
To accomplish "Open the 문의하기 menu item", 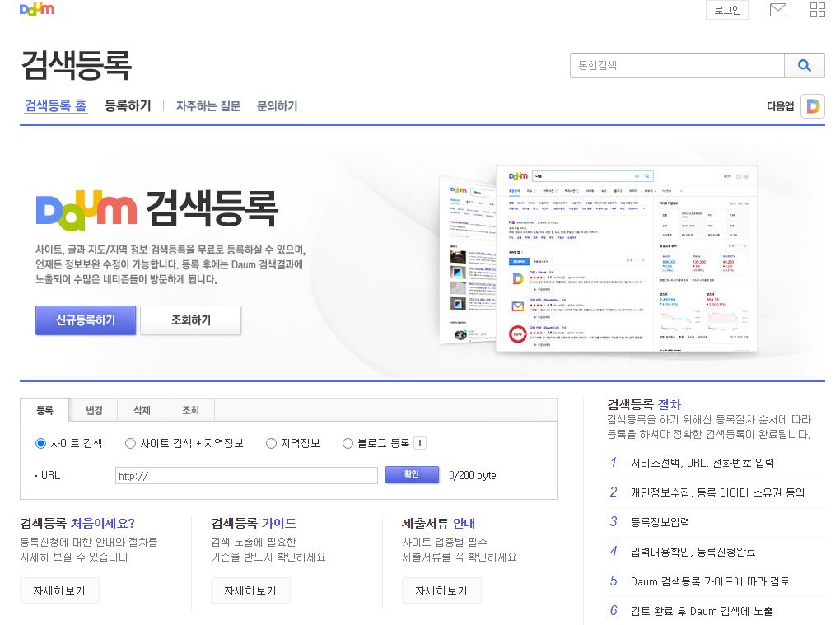I will click(x=277, y=106).
